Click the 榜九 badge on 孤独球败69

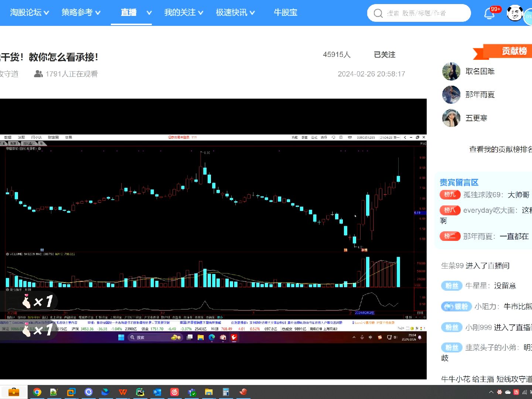pos(450,195)
